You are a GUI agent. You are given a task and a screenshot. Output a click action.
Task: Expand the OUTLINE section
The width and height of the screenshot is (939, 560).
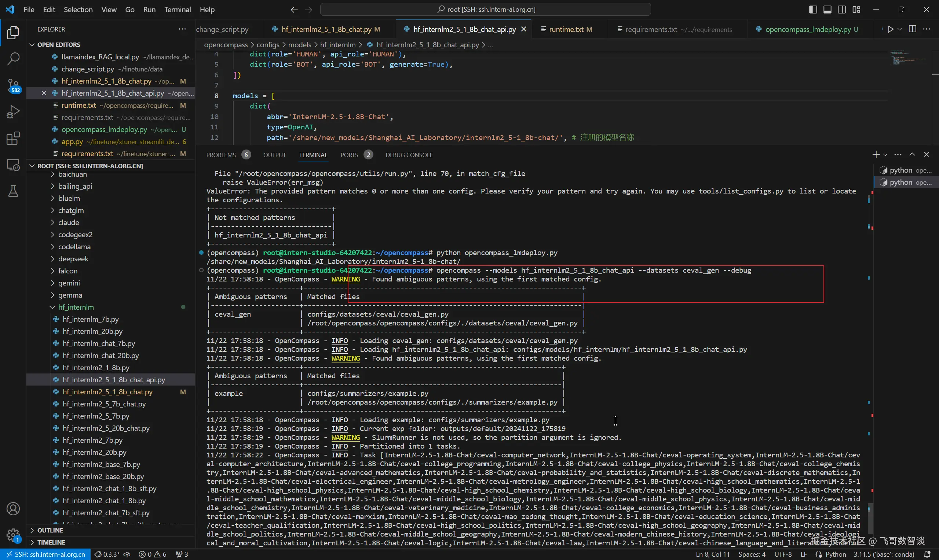click(x=50, y=530)
